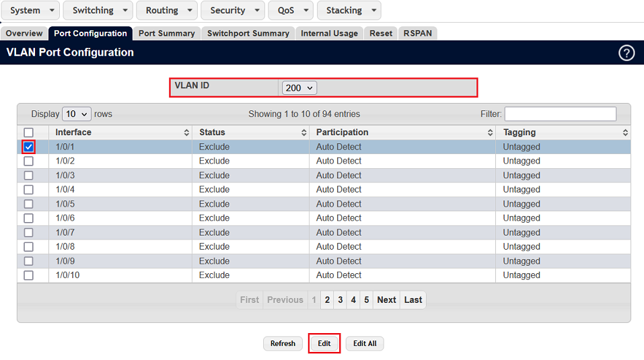Toggle the select-all header checkbox
Viewport: 644px width, 360px height.
coord(28,133)
